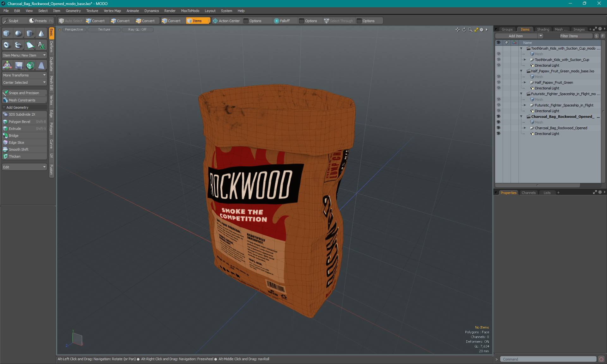This screenshot has height=364, width=607.
Task: Select the Polygon vertical tab
Action: (x=52, y=129)
